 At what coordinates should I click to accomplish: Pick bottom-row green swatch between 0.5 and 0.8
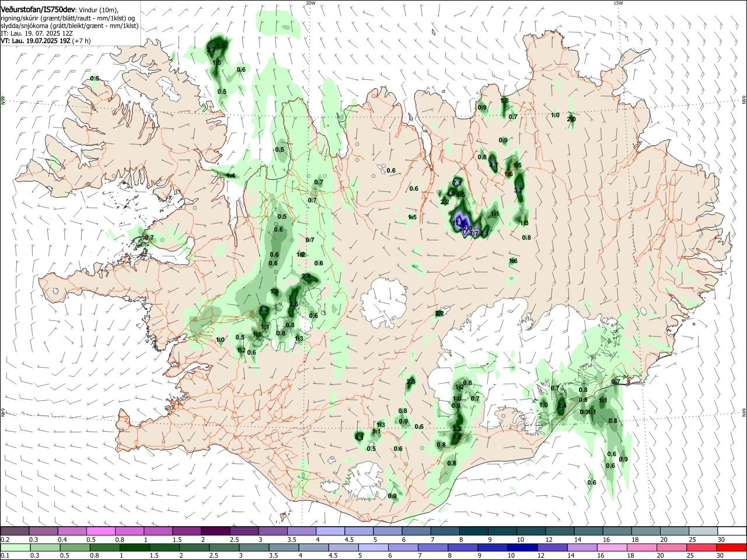pos(75,547)
